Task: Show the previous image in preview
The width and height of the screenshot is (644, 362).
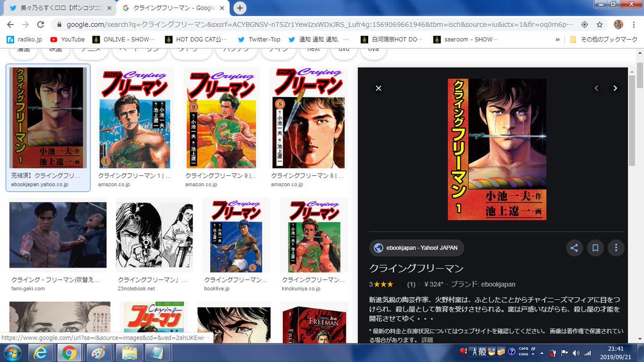Action: (x=596, y=88)
